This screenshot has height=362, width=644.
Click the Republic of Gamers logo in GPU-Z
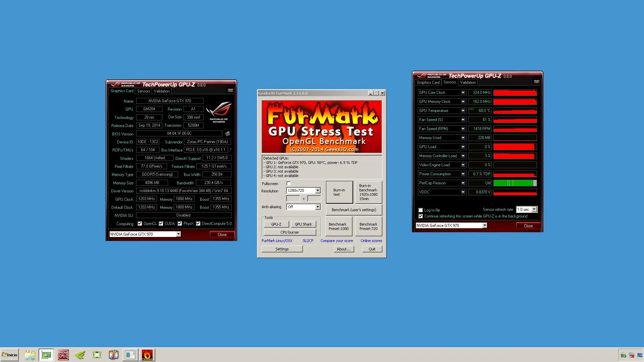click(219, 112)
